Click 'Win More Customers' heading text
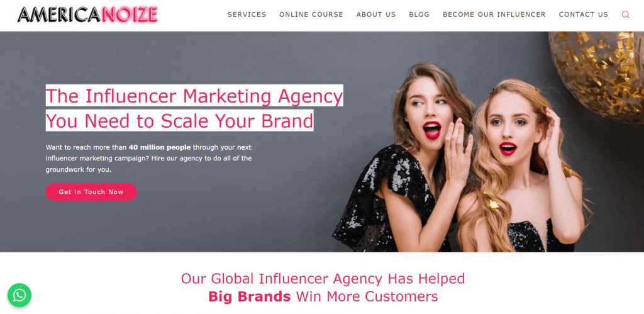The height and width of the screenshot is (314, 644). pos(367,296)
